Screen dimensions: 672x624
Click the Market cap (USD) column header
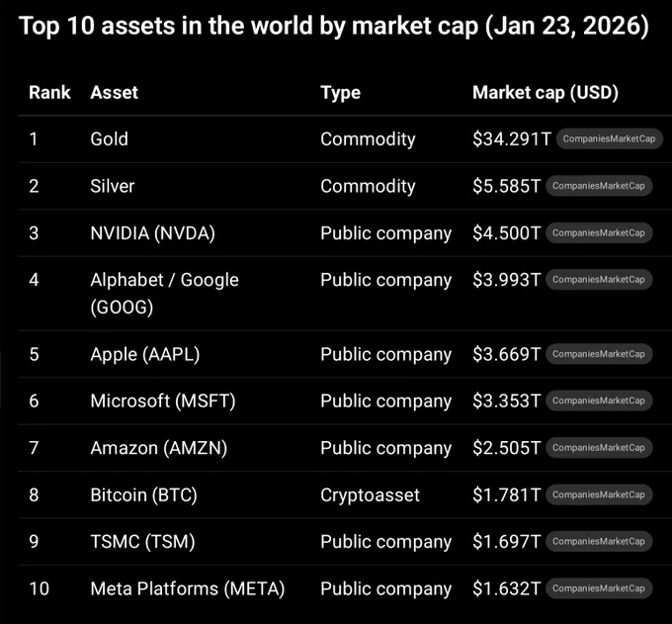(546, 93)
